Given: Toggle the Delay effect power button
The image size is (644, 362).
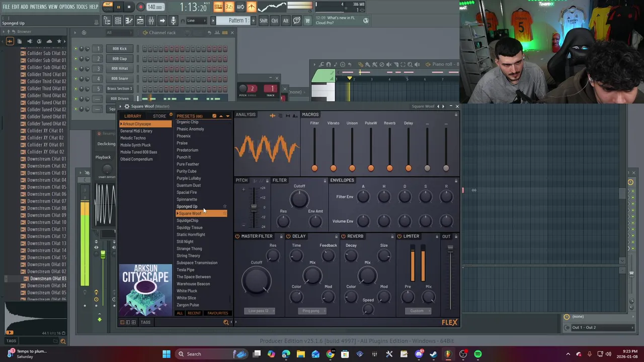Looking at the screenshot, I should tap(288, 236).
